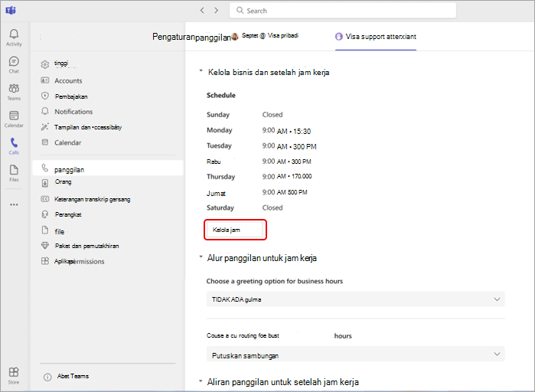Image resolution: width=535 pixels, height=392 pixels.
Task: Open Calls phone icon in left rail
Action: click(14, 142)
